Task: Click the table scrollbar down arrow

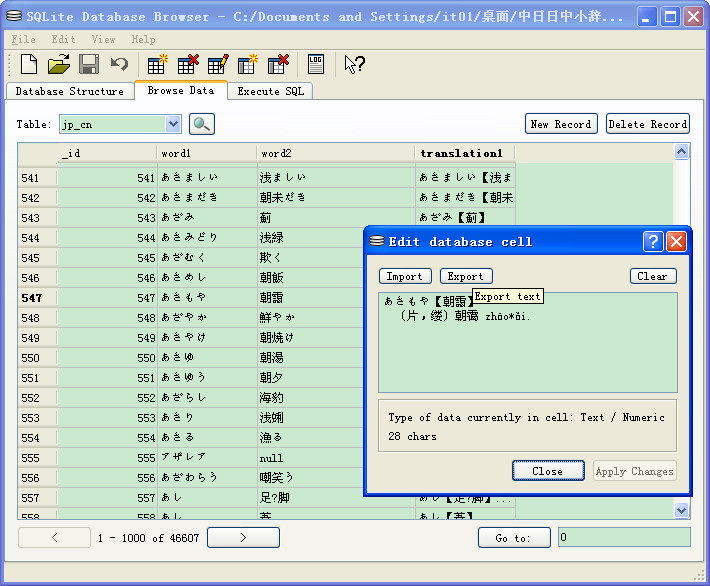Action: click(x=681, y=510)
